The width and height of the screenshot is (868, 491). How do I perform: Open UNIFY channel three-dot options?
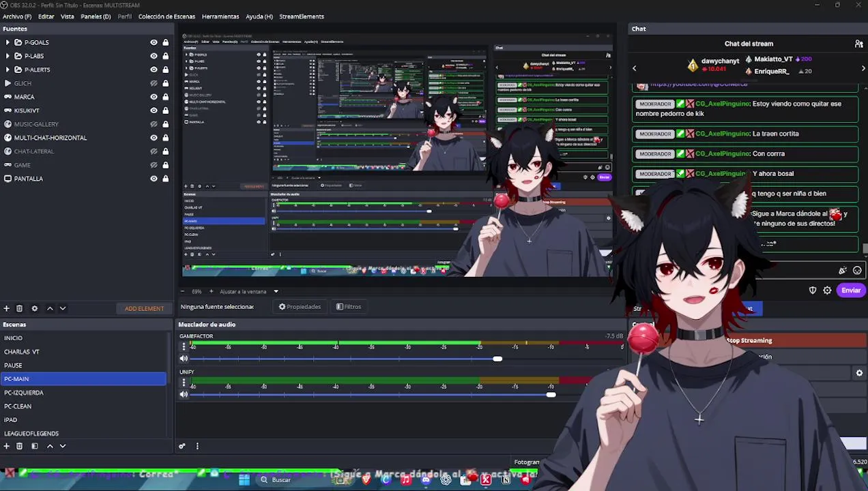pos(184,383)
